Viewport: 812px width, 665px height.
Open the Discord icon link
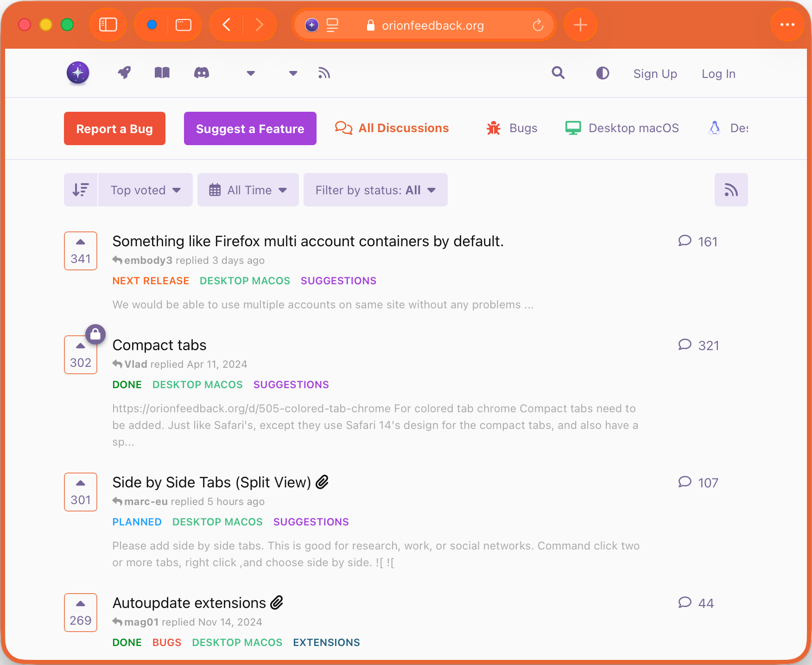(202, 73)
